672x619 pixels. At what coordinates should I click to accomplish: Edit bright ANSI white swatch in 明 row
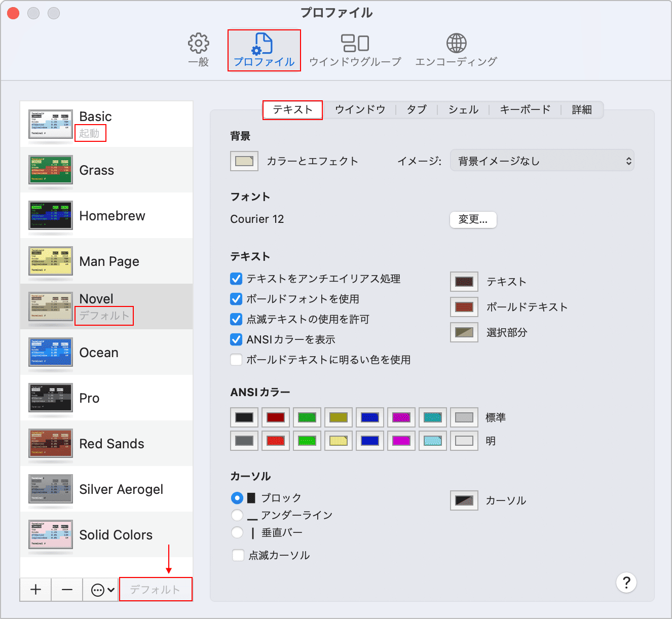coord(464,441)
